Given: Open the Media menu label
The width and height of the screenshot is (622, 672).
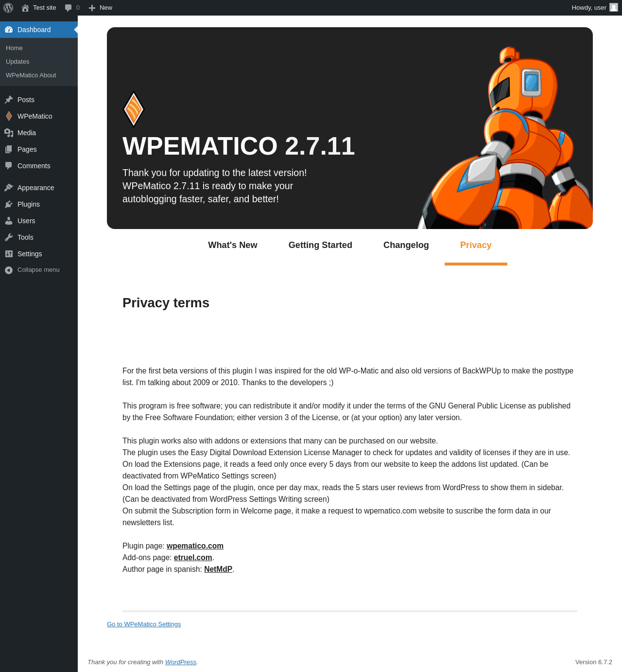Looking at the screenshot, I should click(27, 133).
